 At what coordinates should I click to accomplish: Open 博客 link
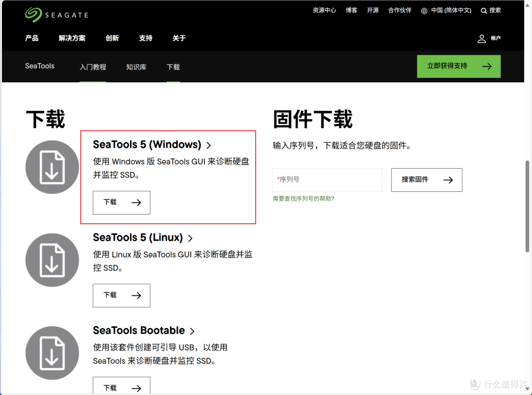pos(352,10)
